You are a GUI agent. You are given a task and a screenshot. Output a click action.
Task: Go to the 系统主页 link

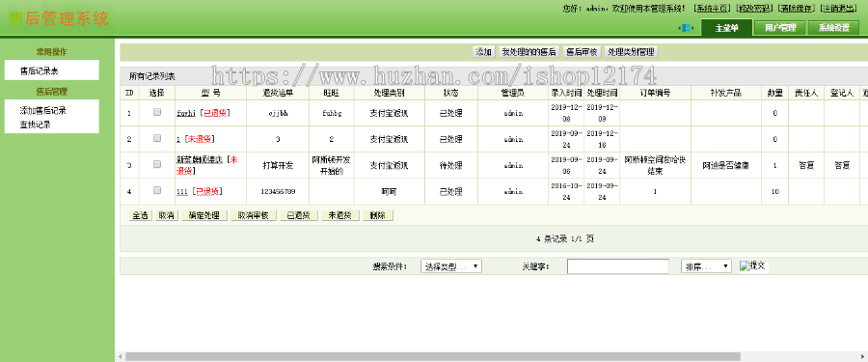pos(713,9)
